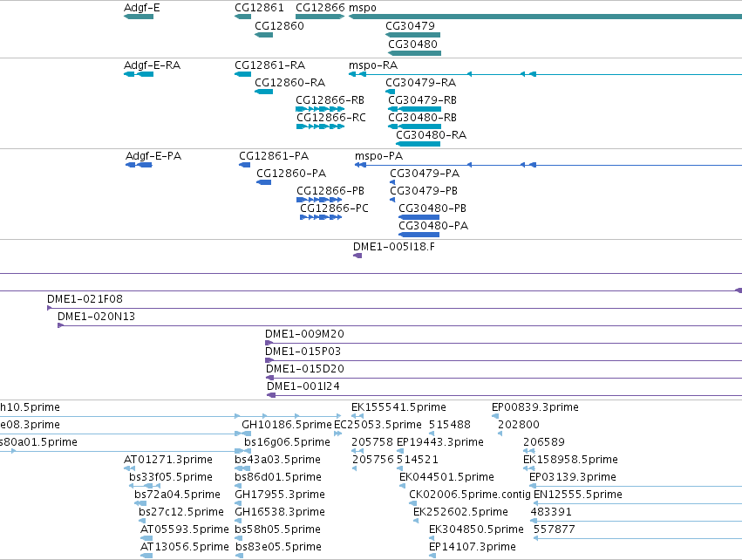Click the CG12861 gene label
This screenshot has width=742, height=560.
259,8
